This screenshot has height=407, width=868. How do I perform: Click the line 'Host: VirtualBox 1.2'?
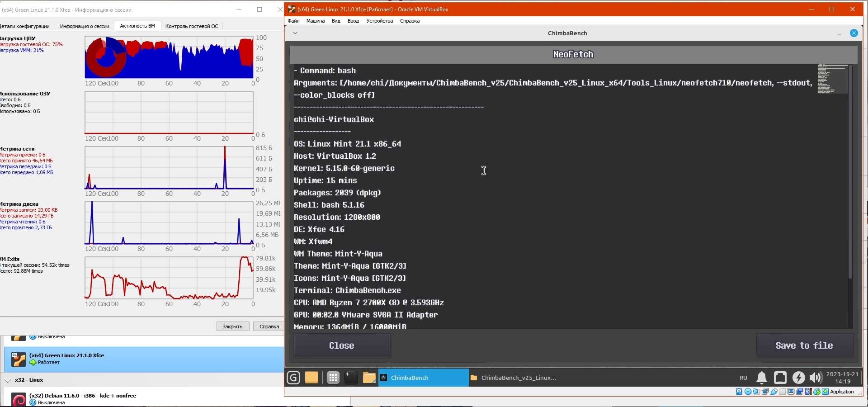point(335,156)
